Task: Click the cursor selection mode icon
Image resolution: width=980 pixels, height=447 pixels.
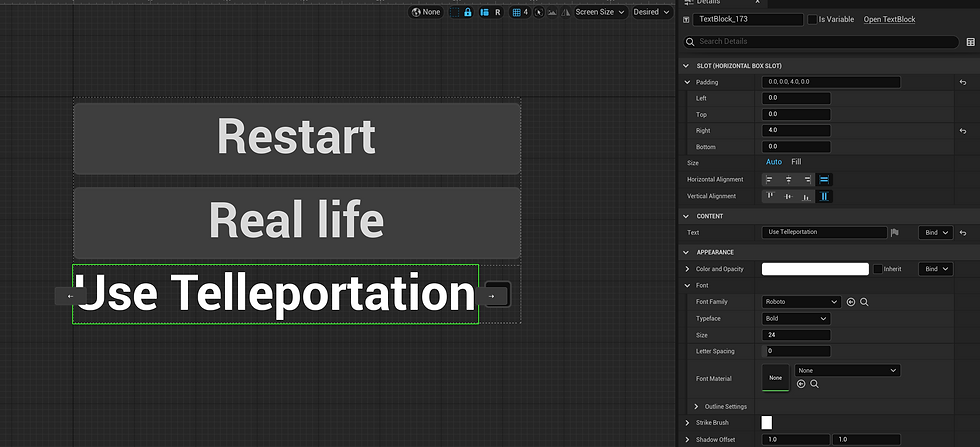Action: pyautogui.click(x=539, y=12)
